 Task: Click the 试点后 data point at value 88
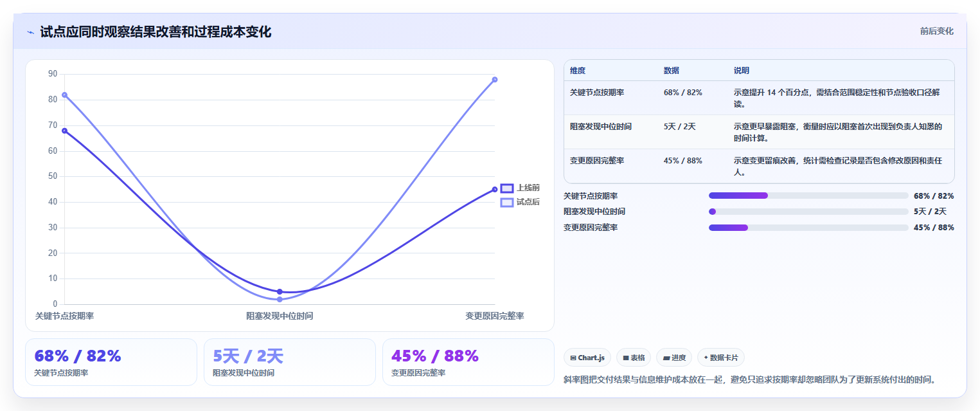pyautogui.click(x=495, y=80)
